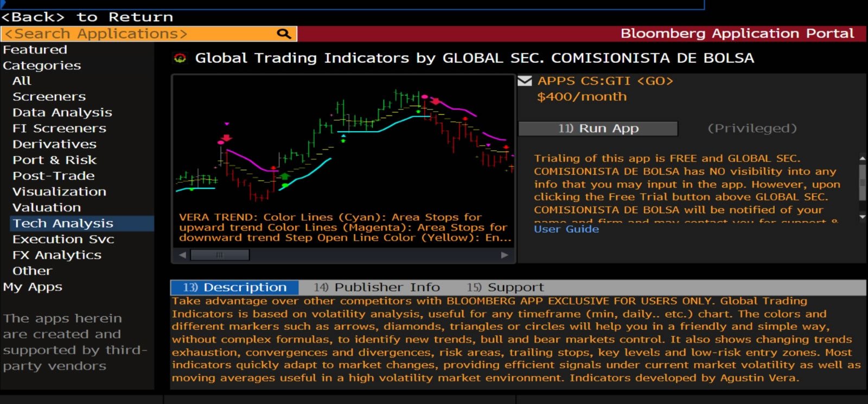Select the Valuation category
Screen dimensions: 868x404
click(47, 207)
